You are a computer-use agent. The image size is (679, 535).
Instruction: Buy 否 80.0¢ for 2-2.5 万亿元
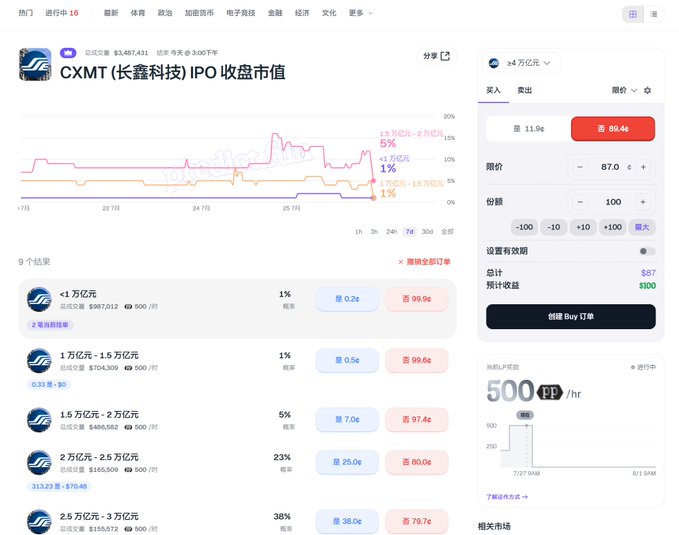coord(417,462)
